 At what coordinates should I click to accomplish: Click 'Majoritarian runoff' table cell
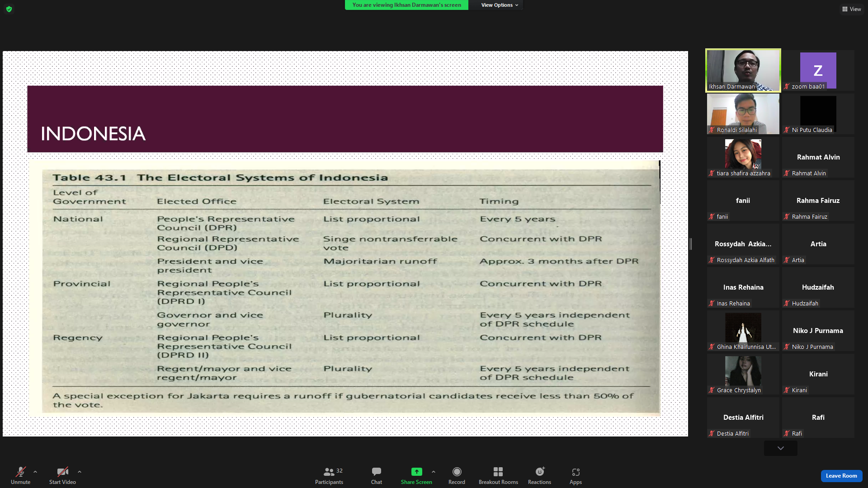[380, 261]
